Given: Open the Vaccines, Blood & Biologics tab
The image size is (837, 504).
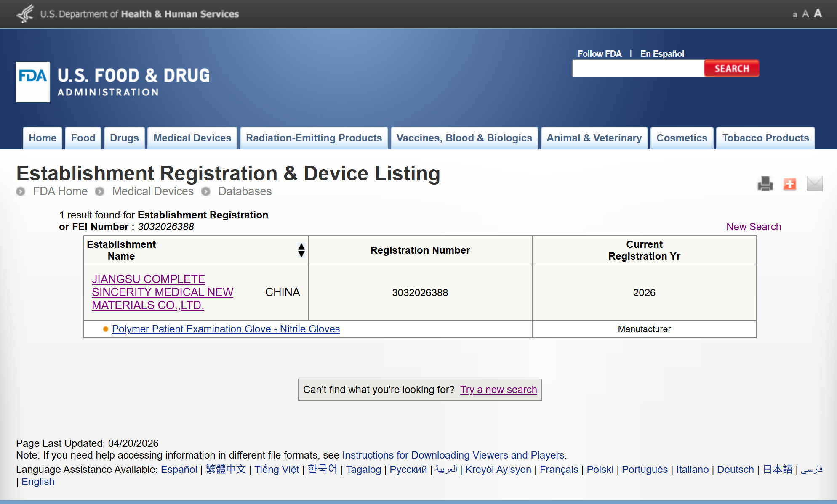Looking at the screenshot, I should (464, 138).
